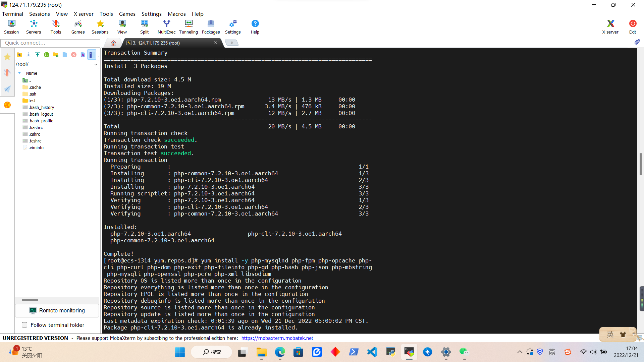
Task: Click the Split terminal icon
Action: [144, 26]
